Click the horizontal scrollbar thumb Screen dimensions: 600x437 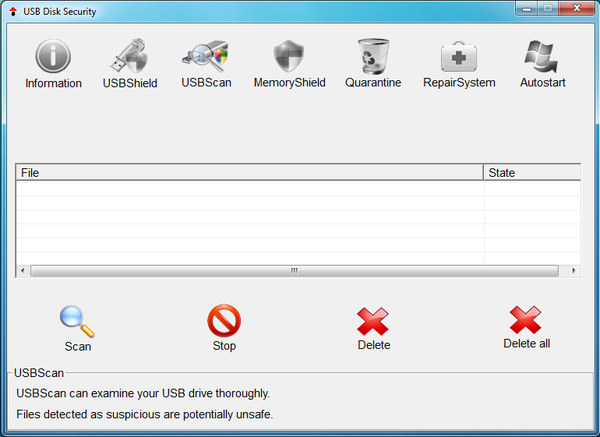coord(294,271)
